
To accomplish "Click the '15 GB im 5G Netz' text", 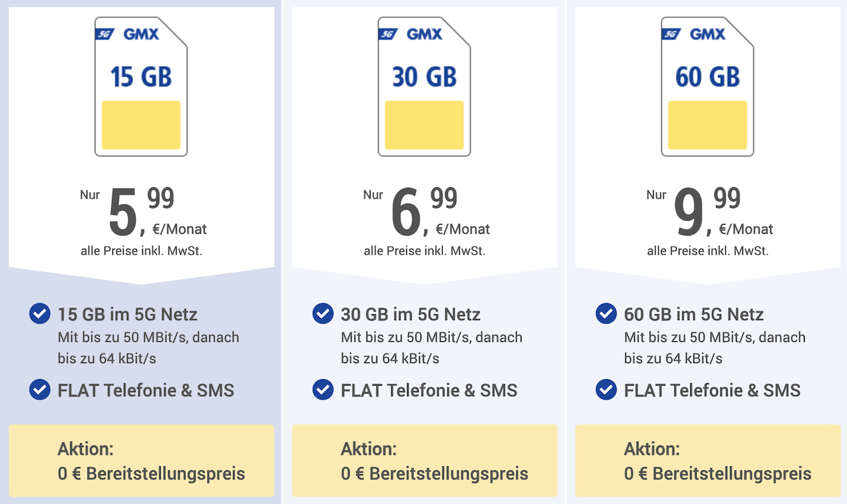I will coord(128,314).
